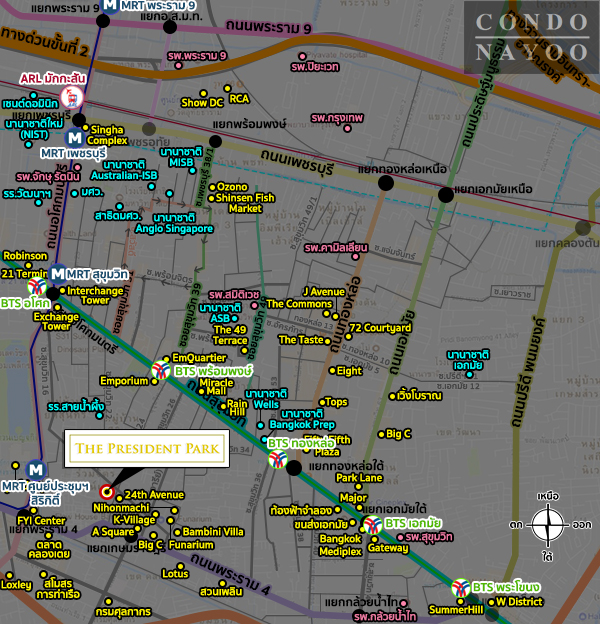Click the Singha Complex label
The image size is (600, 624).
tap(107, 135)
